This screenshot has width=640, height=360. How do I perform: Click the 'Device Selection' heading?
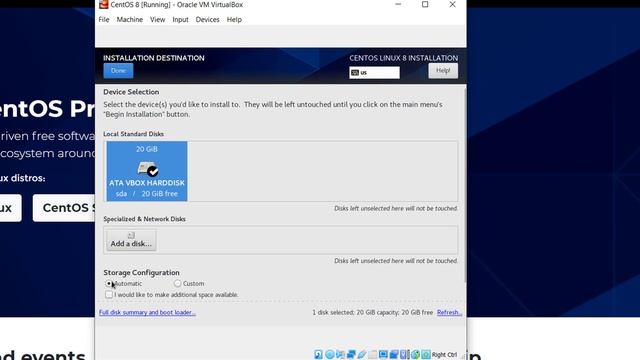(x=131, y=92)
